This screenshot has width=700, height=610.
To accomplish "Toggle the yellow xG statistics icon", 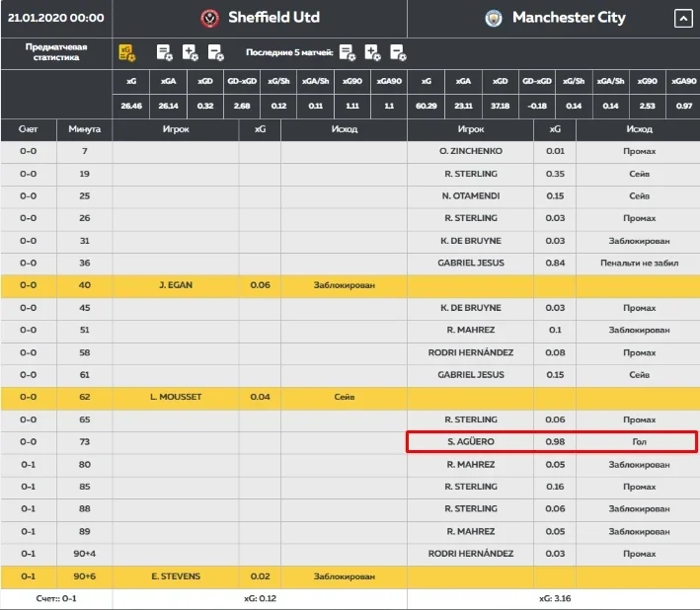I will (x=127, y=52).
